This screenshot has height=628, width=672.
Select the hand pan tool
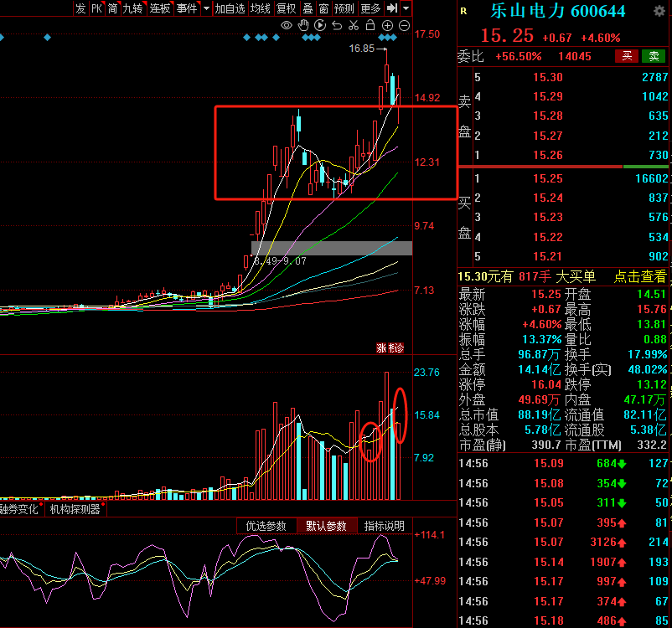point(303,26)
